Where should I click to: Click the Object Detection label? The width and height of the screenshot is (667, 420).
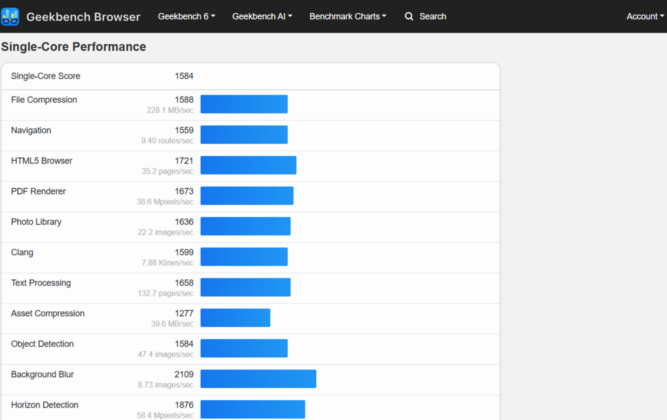coord(42,344)
